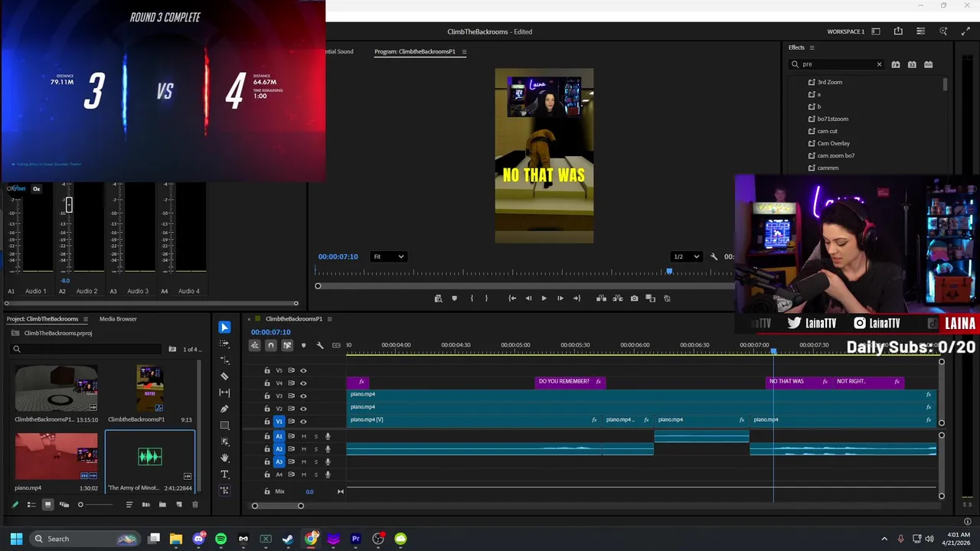The height and width of the screenshot is (551, 980).
Task: Select the Slip tool
Action: tap(224, 393)
